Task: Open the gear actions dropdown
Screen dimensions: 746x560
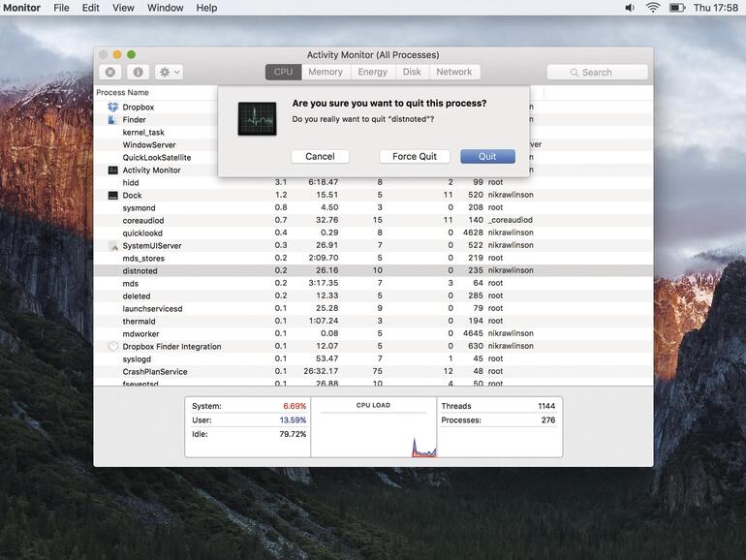Action: [x=169, y=72]
